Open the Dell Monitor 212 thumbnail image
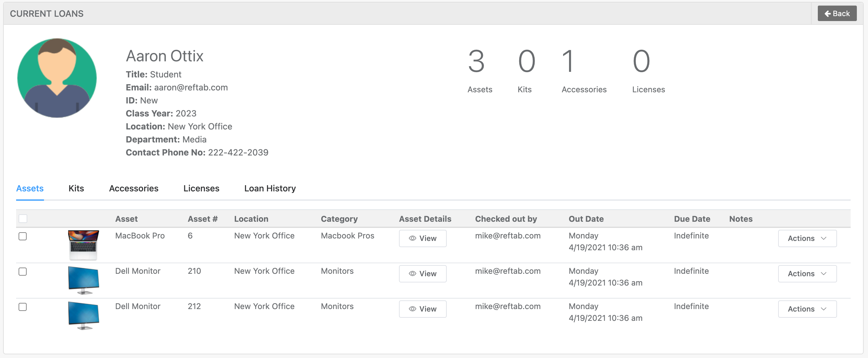 pyautogui.click(x=83, y=316)
